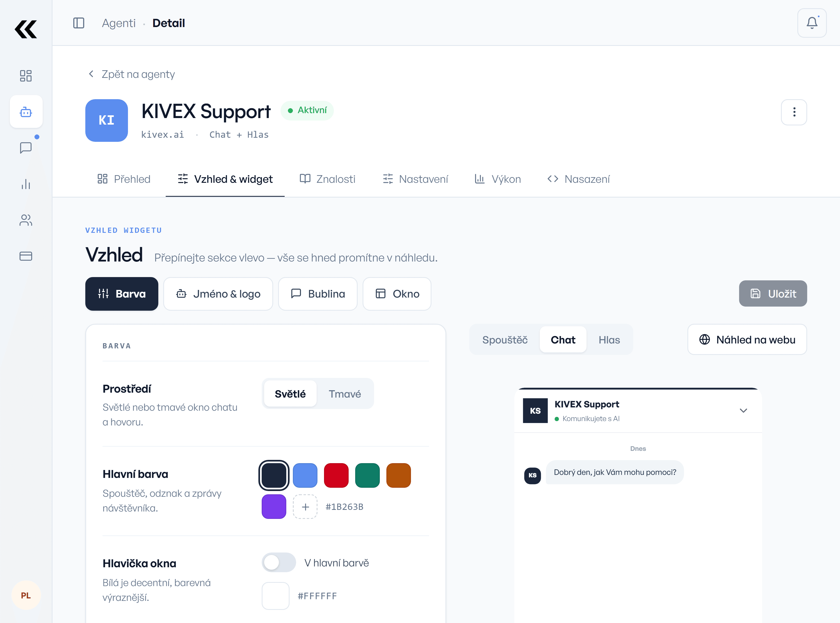Pick the green main color swatch
Image resolution: width=840 pixels, height=623 pixels.
(367, 475)
